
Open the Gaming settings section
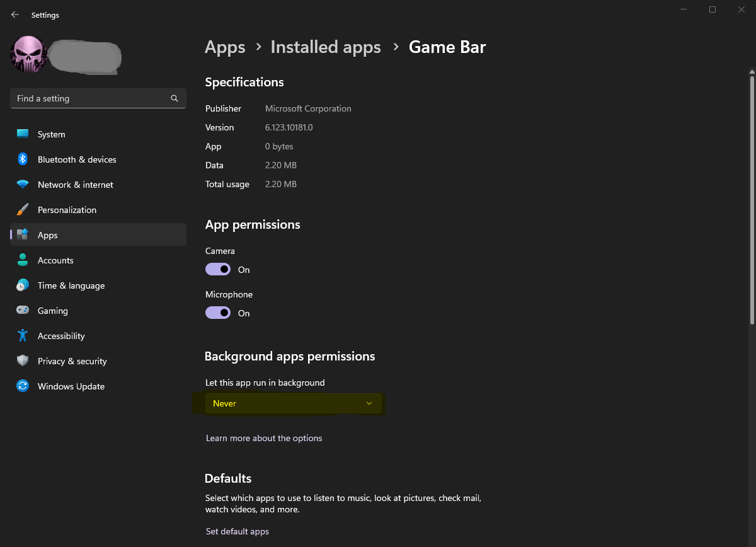point(53,311)
